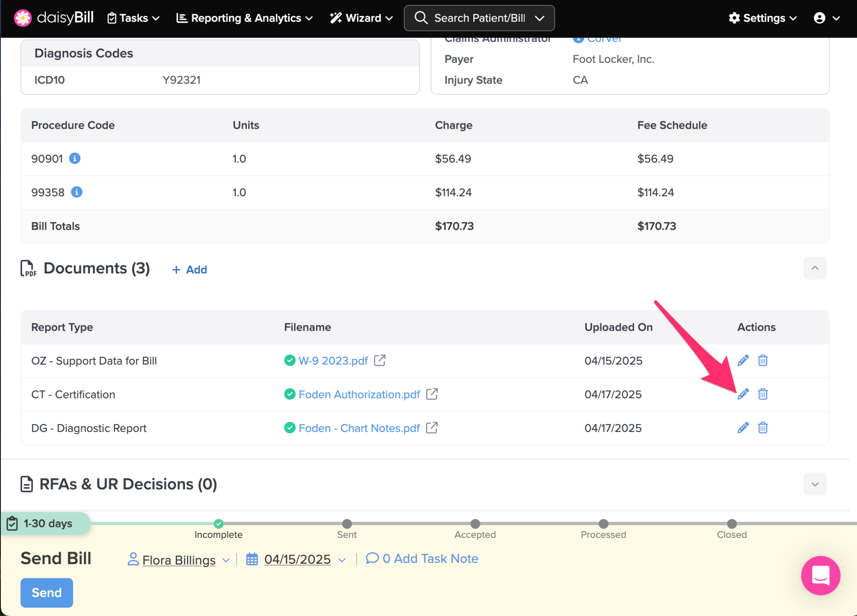Edit the CT - Certification document
Screen dimensions: 857x616
click(743, 394)
